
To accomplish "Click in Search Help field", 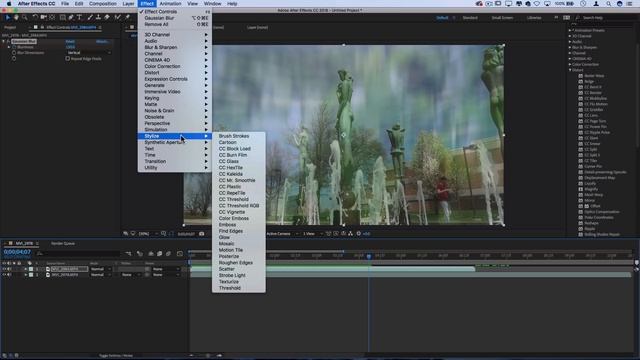I will [605, 18].
